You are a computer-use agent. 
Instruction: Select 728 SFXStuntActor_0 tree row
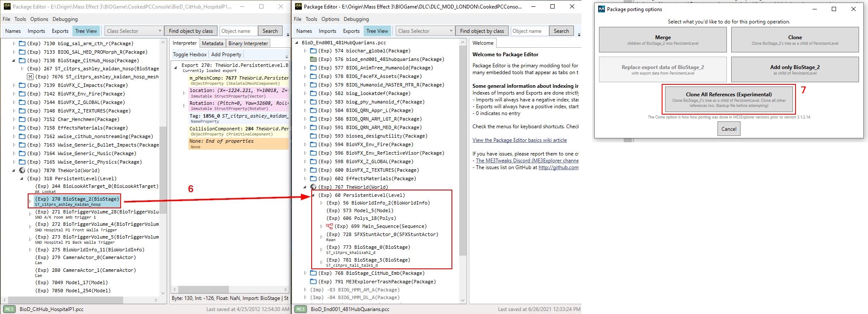(x=382, y=236)
